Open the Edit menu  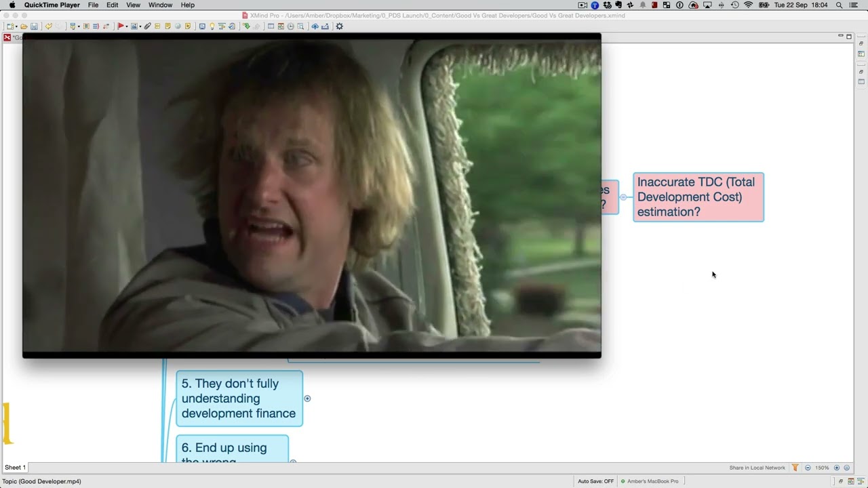(x=113, y=5)
